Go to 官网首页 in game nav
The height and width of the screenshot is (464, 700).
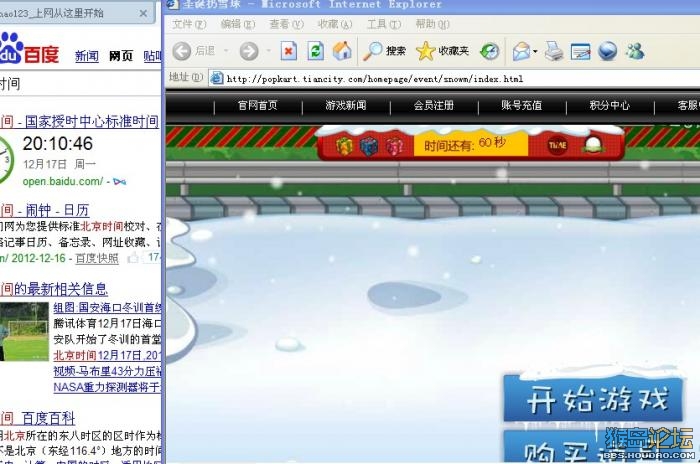(258, 105)
